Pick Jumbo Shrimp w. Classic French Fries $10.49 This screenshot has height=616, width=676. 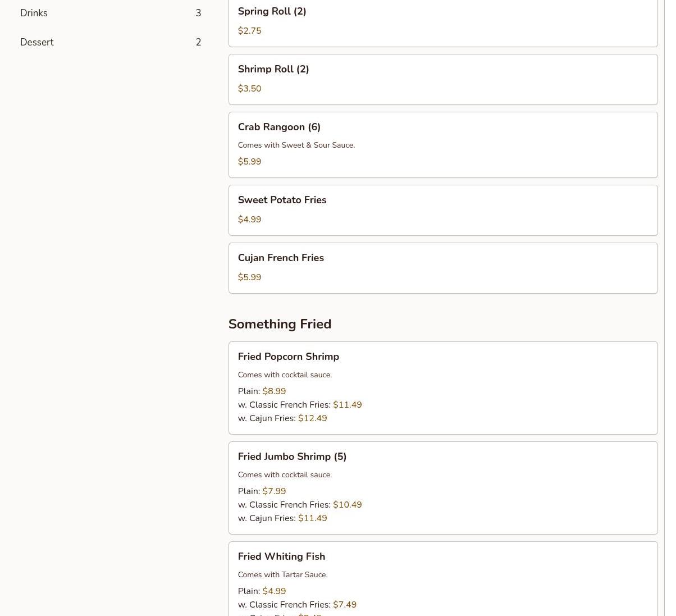(x=299, y=505)
